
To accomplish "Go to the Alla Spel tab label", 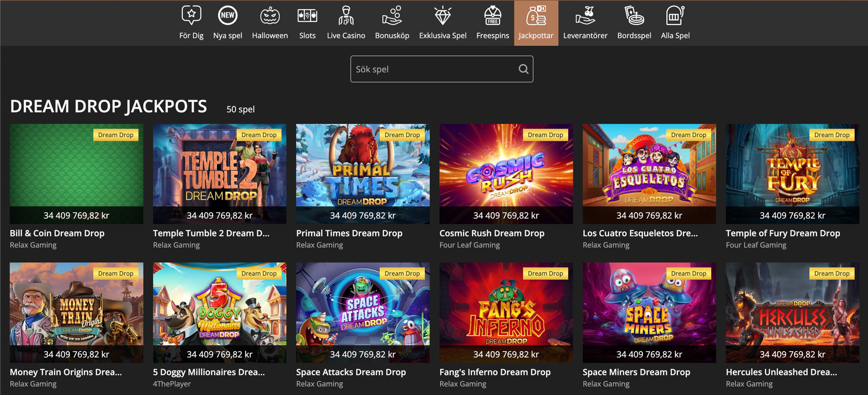I will [x=675, y=36].
